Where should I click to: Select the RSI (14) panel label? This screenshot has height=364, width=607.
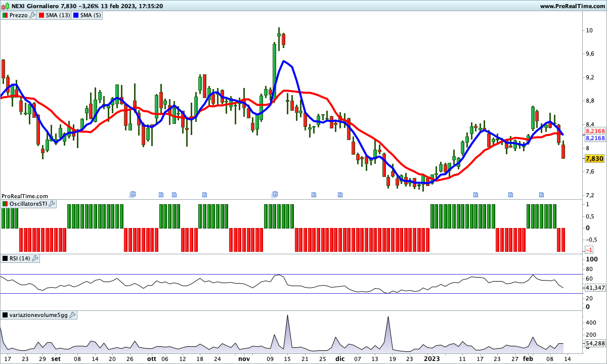(x=20, y=258)
